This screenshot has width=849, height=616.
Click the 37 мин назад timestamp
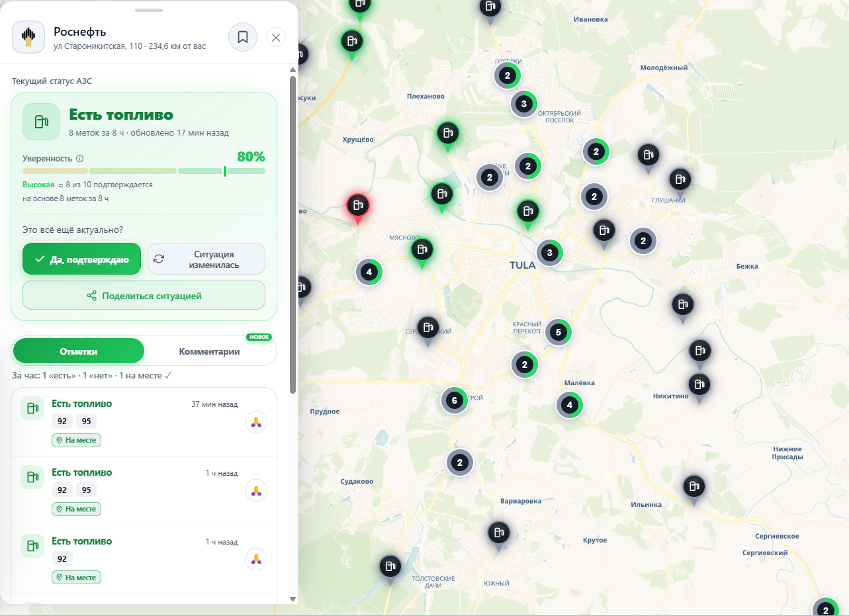[214, 404]
